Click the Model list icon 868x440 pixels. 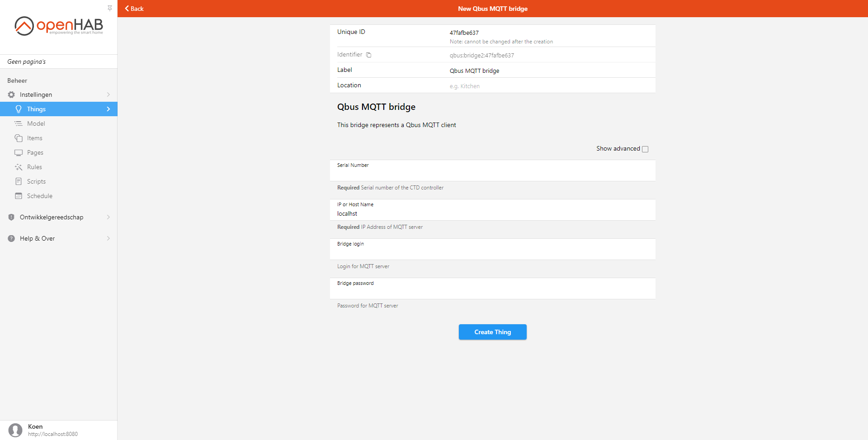(19, 123)
